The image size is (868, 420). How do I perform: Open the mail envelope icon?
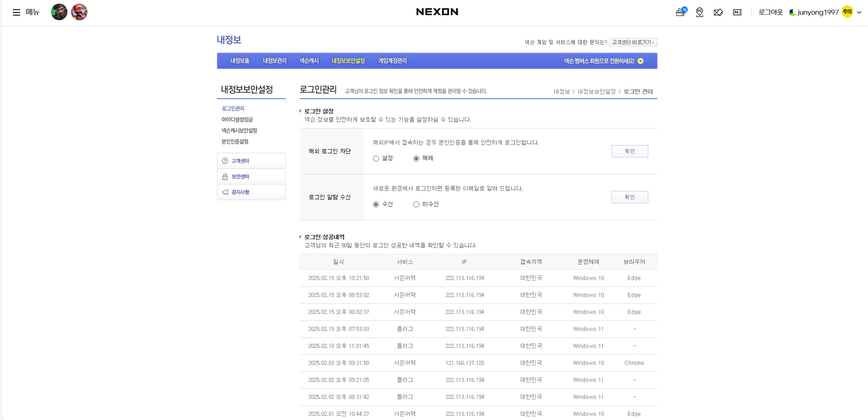[718, 12]
